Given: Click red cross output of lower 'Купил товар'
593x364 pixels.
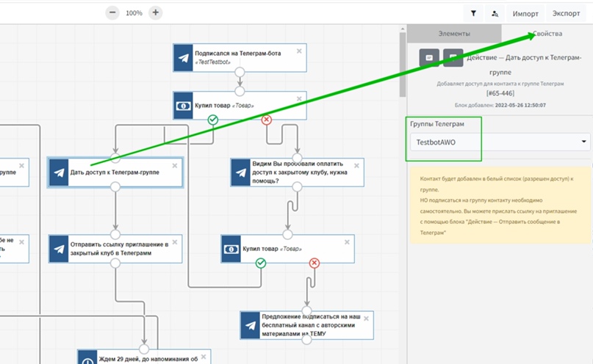Looking at the screenshot, I should point(315,263).
